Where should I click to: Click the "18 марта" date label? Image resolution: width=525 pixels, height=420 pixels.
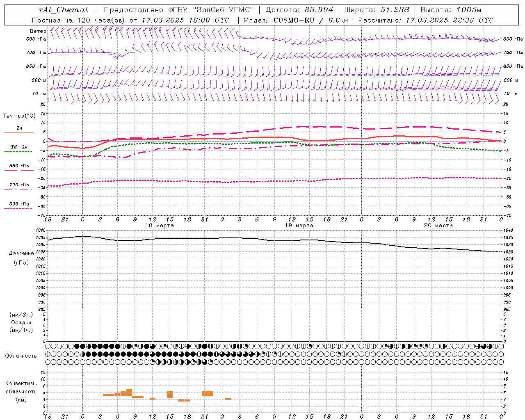coord(160,226)
